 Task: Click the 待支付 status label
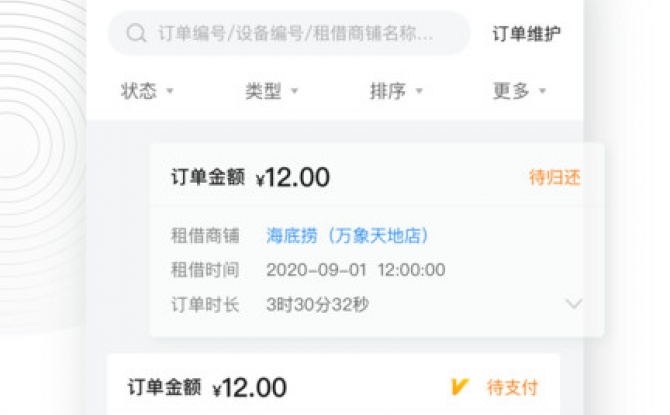(512, 387)
